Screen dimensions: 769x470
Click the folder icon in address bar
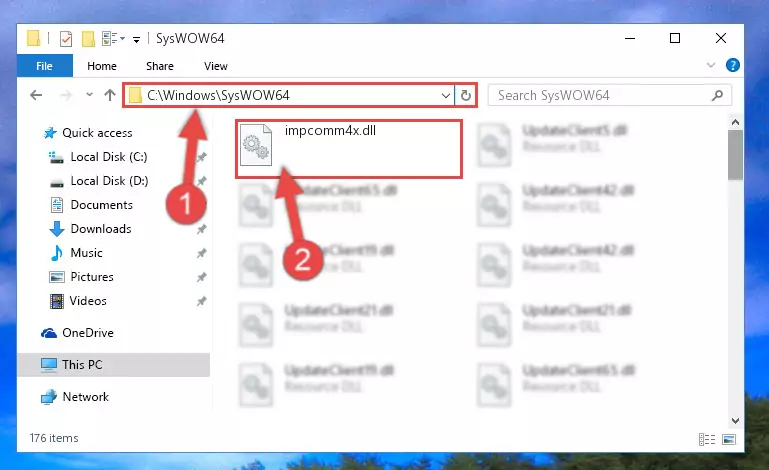click(x=135, y=95)
